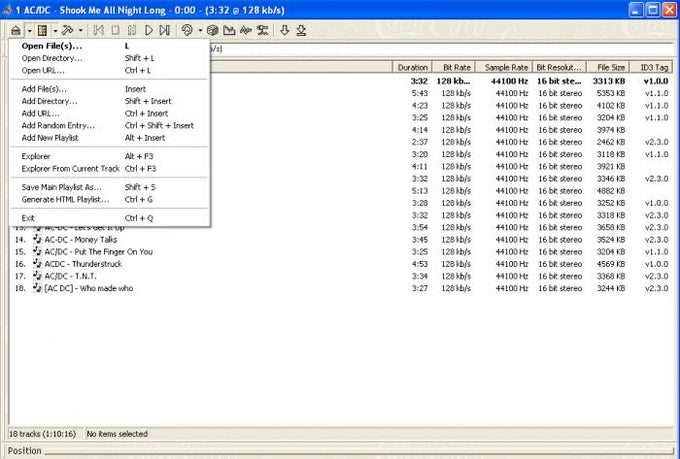Click the toolbar icon right of the waveform
This screenshot has width=680, height=459.
coord(262,30)
